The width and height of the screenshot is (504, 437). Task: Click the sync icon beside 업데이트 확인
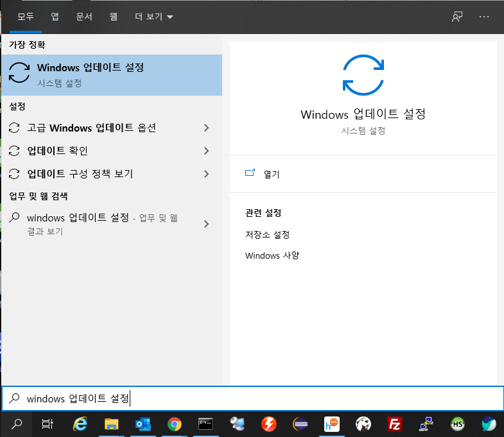[14, 151]
